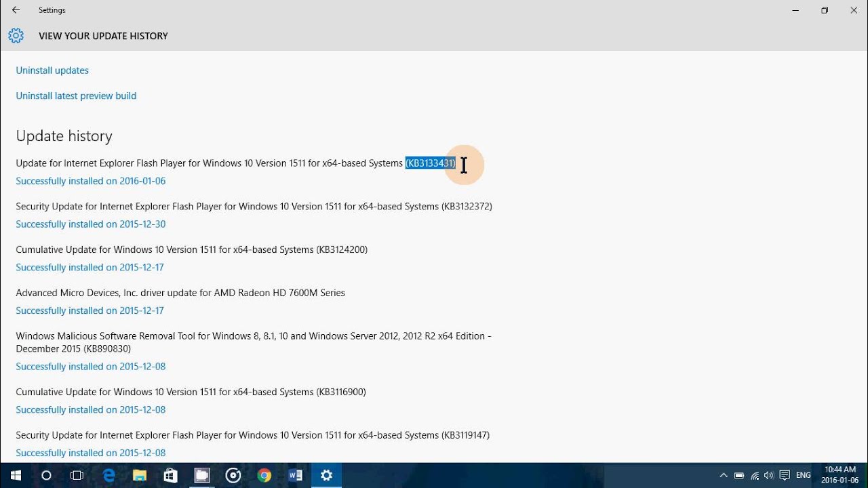
Task: Open the Wi-Fi network flyout
Action: click(755, 476)
